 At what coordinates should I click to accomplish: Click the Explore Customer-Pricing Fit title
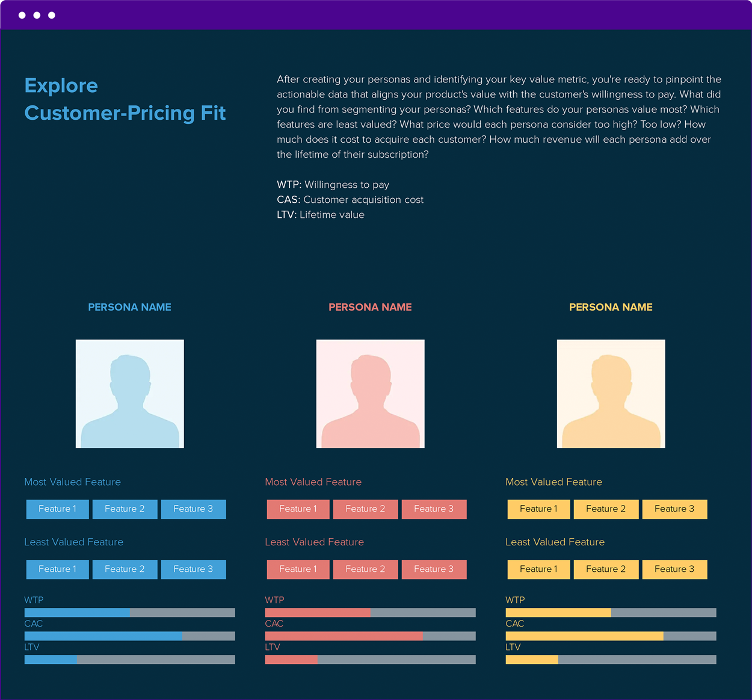pos(125,99)
